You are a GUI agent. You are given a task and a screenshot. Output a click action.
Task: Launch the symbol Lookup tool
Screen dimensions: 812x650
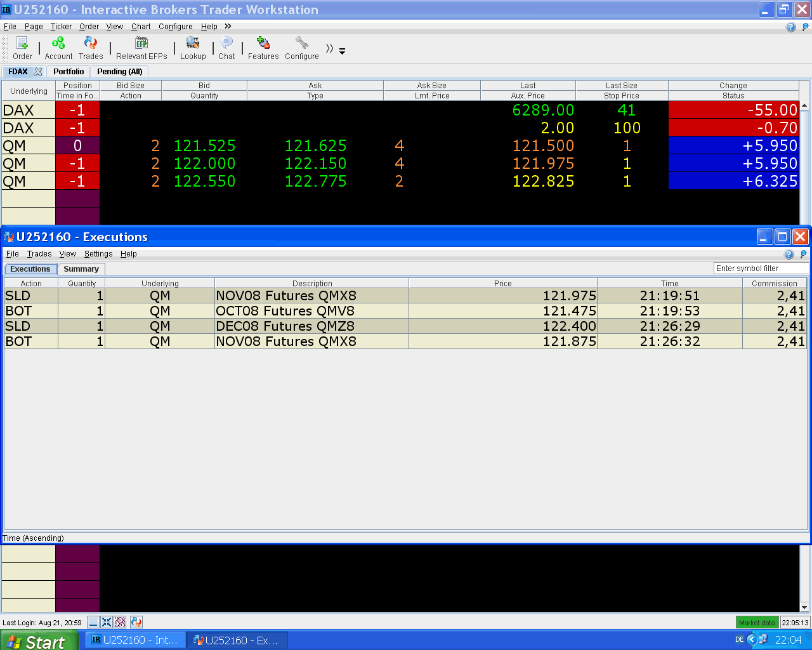point(193,48)
